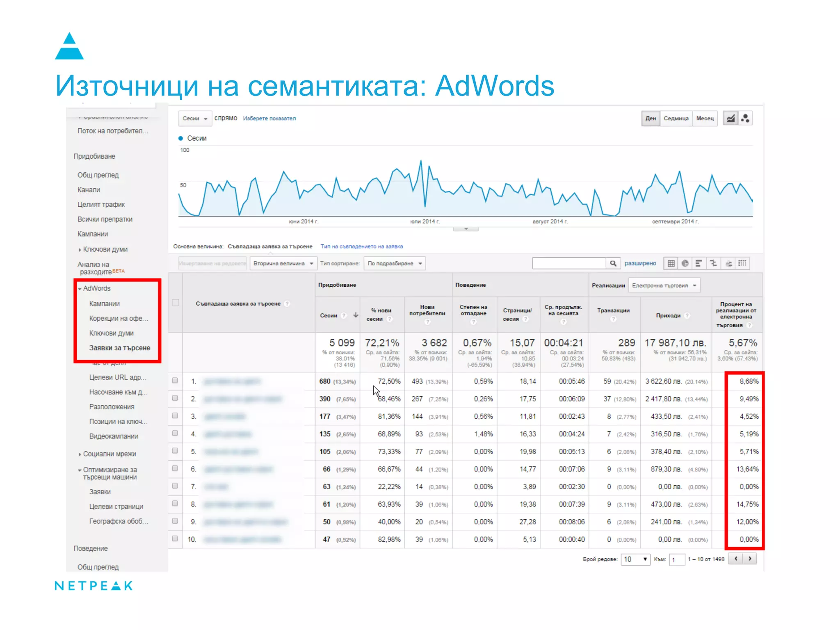Go to previous page of results

tap(736, 559)
